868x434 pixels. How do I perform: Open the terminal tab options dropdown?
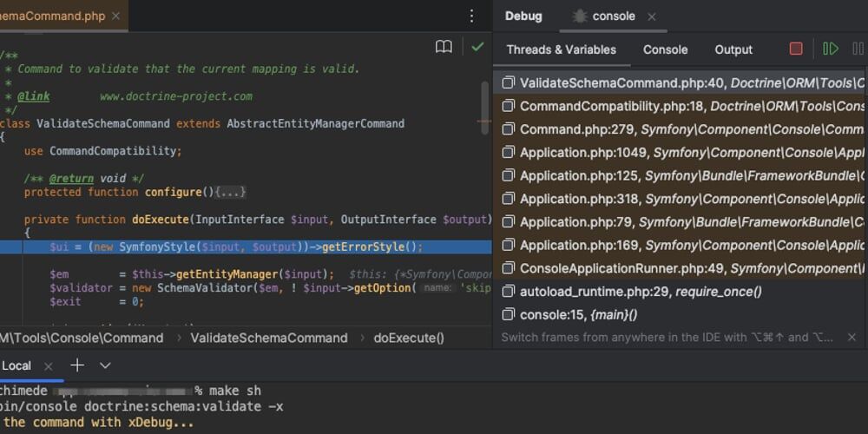(x=105, y=365)
